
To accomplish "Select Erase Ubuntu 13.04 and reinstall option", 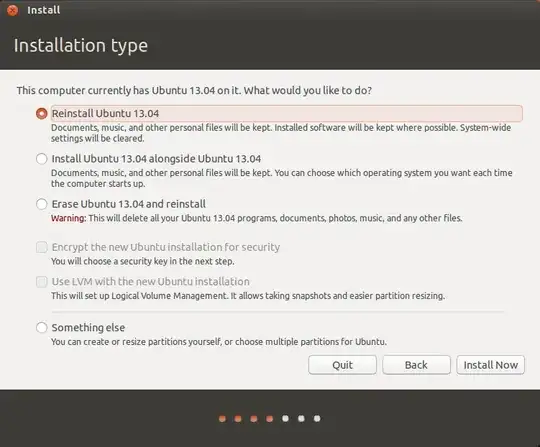I will [x=42, y=204].
